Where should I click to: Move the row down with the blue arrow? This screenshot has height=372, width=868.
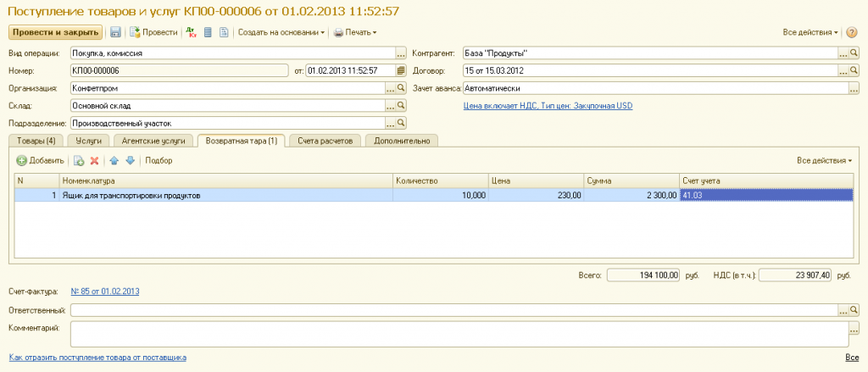click(130, 160)
